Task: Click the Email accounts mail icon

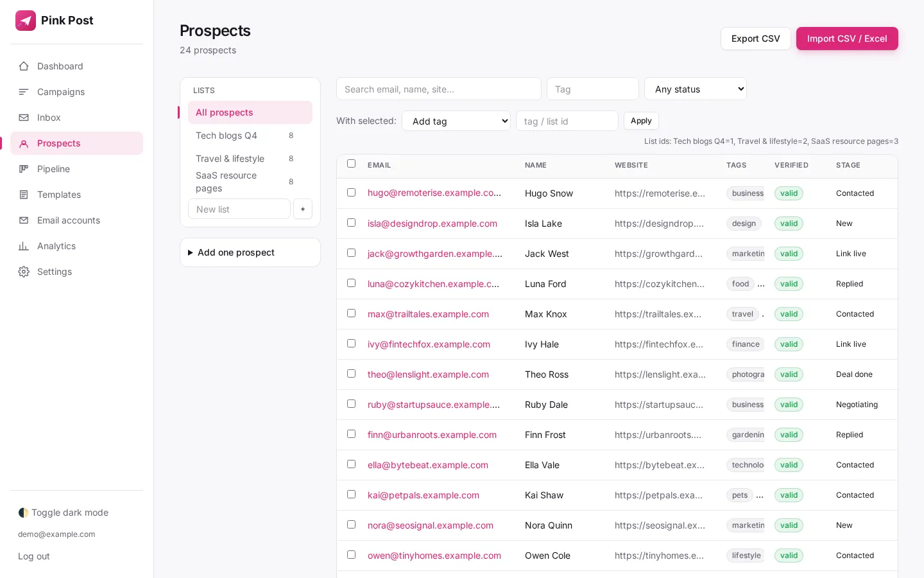Action: (x=24, y=220)
